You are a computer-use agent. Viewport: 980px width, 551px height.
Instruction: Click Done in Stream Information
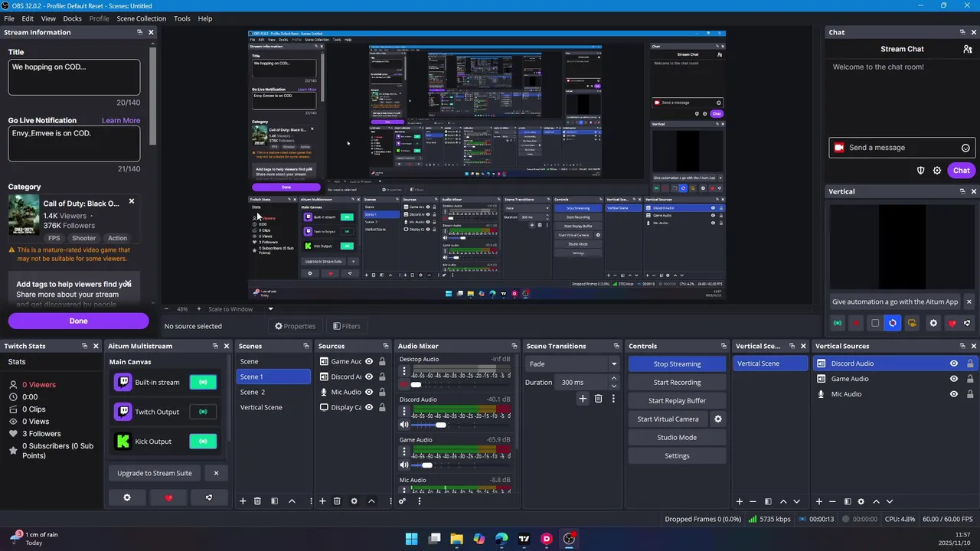coord(78,321)
